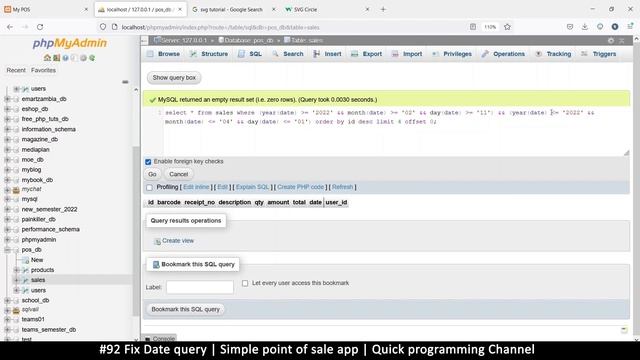
Task: Bookmark this page with the star icon
Action: coord(507,27)
